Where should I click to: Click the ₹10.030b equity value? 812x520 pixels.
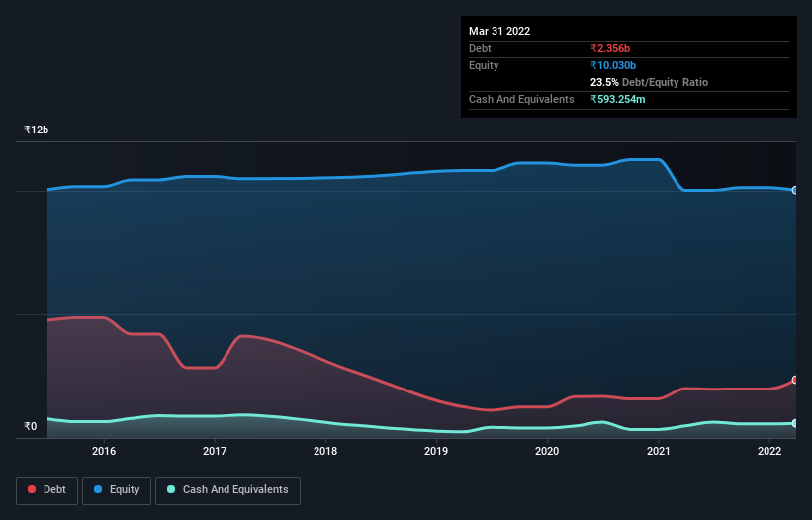tap(613, 65)
